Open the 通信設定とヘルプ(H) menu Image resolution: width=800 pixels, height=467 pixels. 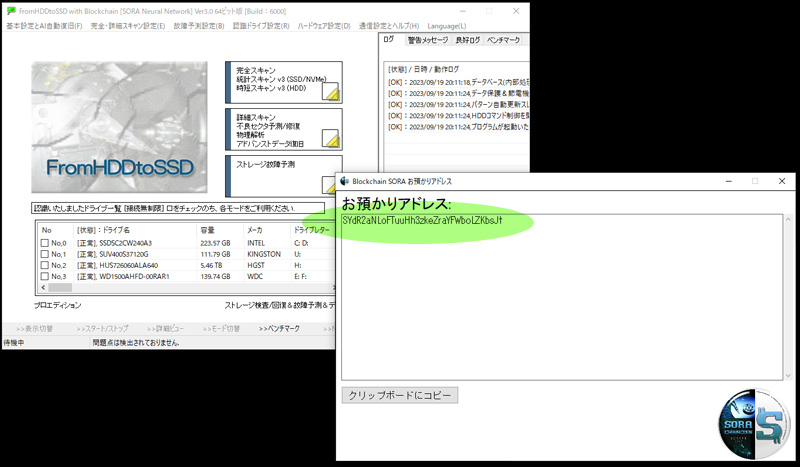pyautogui.click(x=389, y=26)
